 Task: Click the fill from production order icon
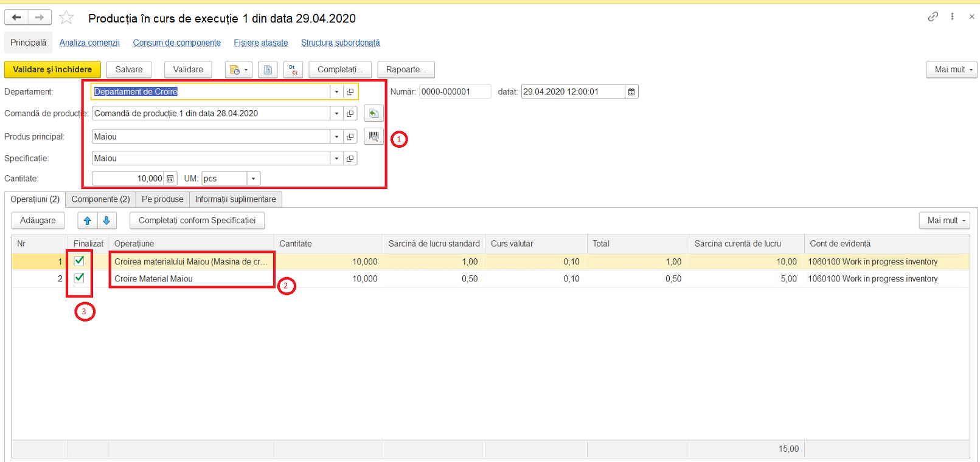click(374, 114)
